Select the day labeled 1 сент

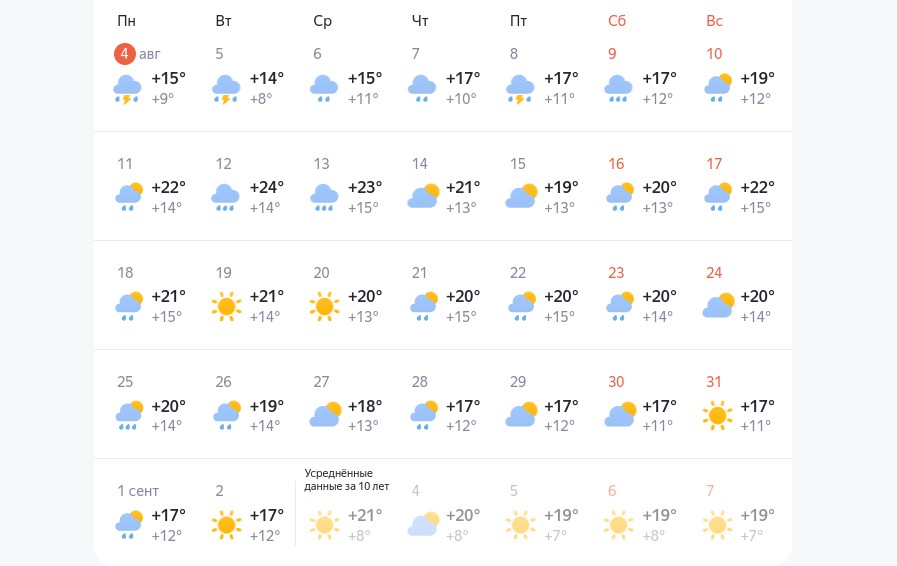click(x=138, y=491)
